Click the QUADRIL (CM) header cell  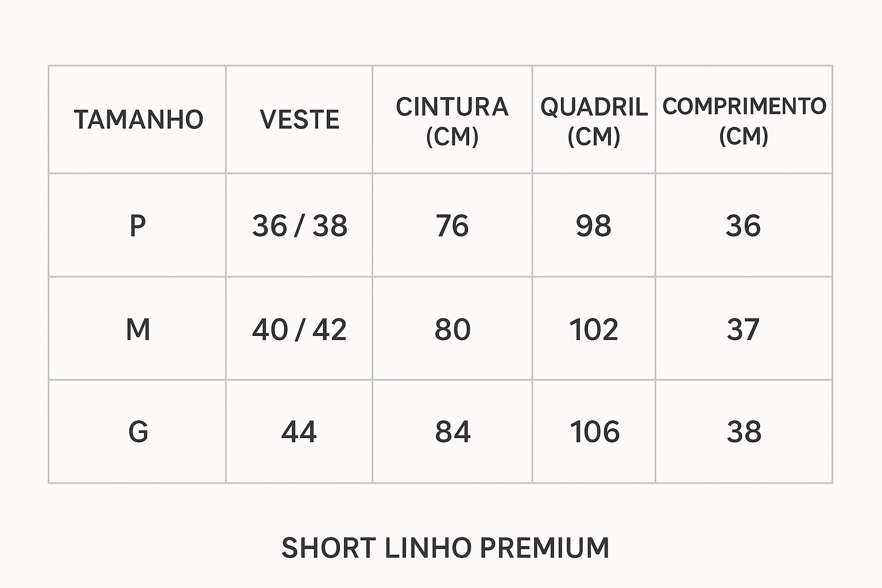(x=594, y=121)
